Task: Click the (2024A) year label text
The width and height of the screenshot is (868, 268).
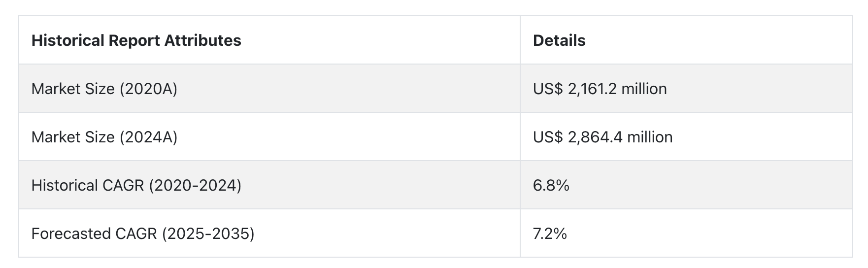Action: click(x=148, y=137)
